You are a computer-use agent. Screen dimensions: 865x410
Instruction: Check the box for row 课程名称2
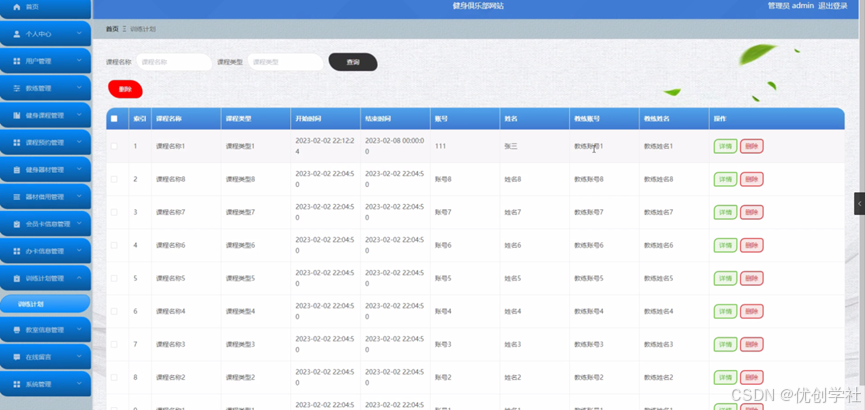(114, 377)
